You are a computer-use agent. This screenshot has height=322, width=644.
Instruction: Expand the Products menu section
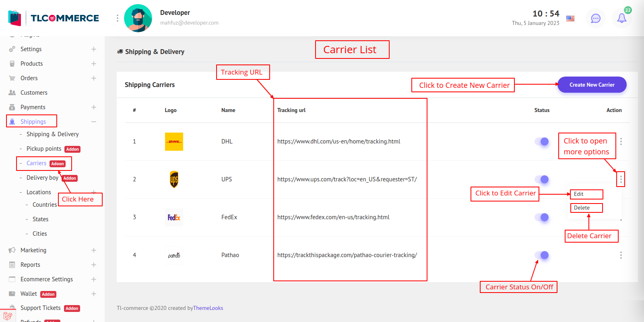(93, 64)
